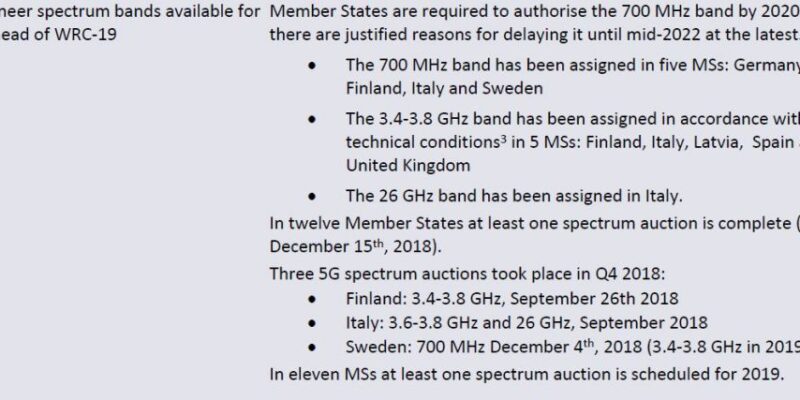Screen dimensions: 800x400
Task: Click the bullet before "Italy: 3.6-3.8 GHz"
Action: pos(311,323)
